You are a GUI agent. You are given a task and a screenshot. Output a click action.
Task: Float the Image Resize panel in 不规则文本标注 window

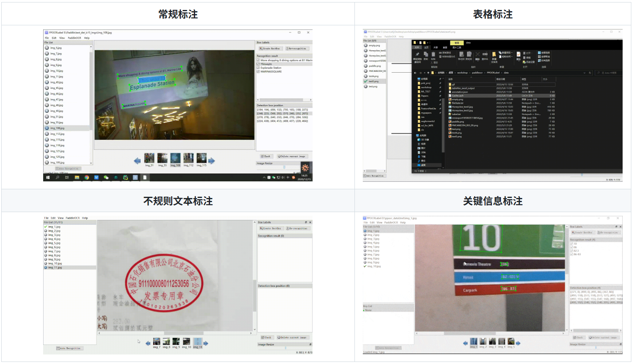(310, 344)
